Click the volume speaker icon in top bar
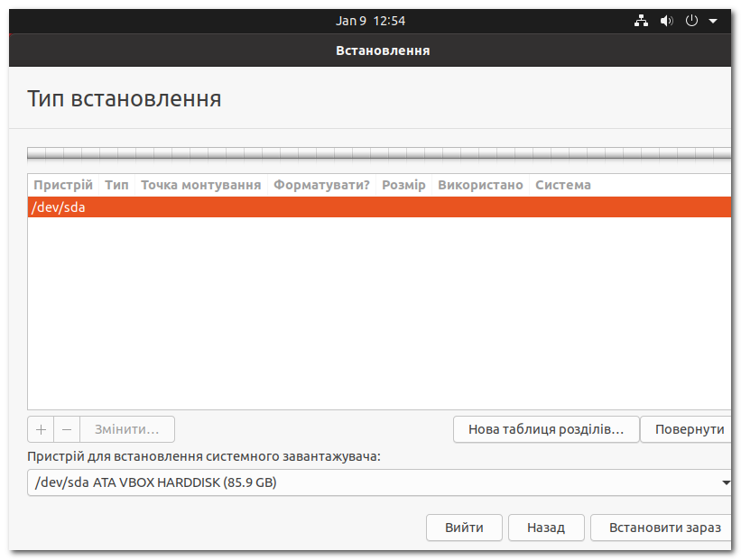 (x=666, y=20)
